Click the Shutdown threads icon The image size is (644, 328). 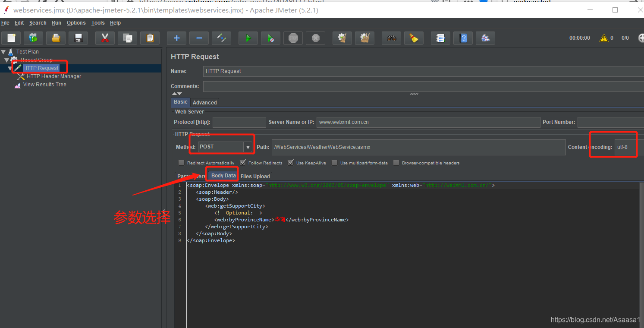tap(316, 38)
